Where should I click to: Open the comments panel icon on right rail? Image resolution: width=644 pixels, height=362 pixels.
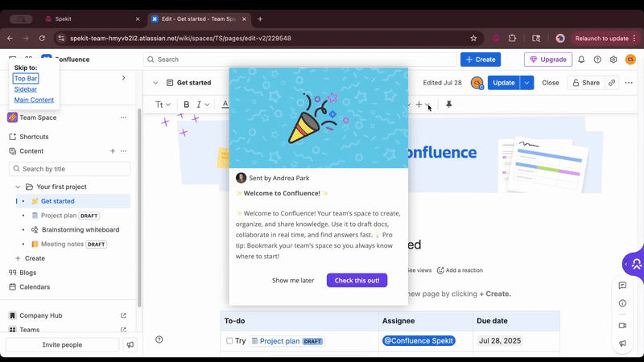click(x=622, y=286)
